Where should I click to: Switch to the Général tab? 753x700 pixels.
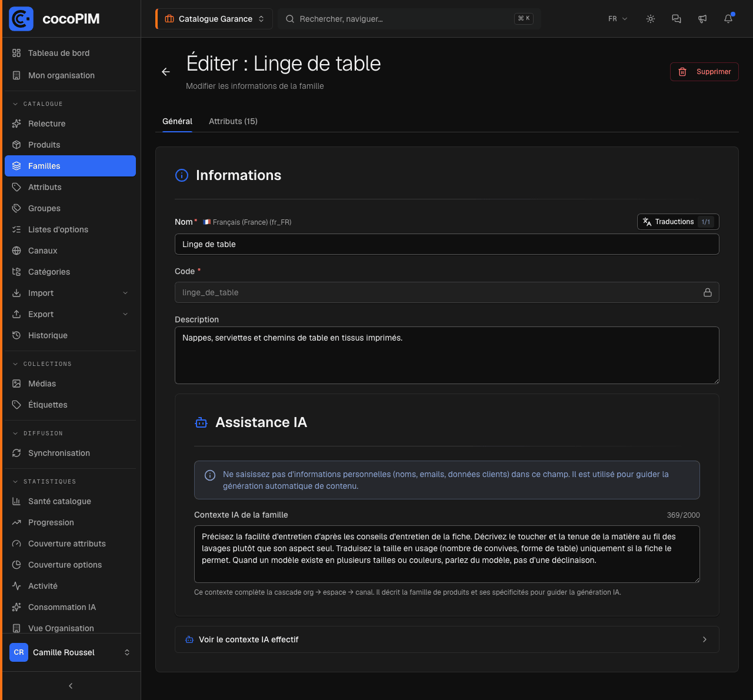(x=177, y=121)
